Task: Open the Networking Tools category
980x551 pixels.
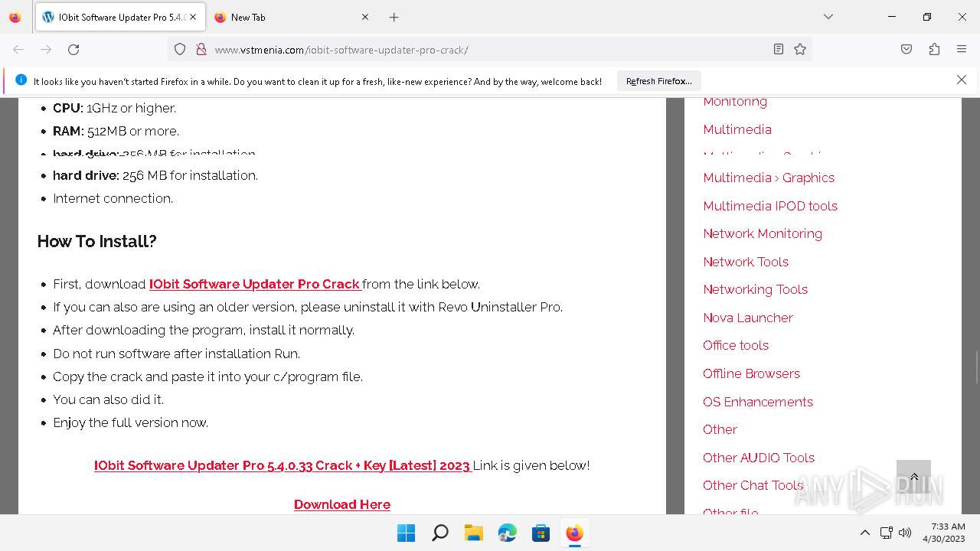Action: point(756,289)
